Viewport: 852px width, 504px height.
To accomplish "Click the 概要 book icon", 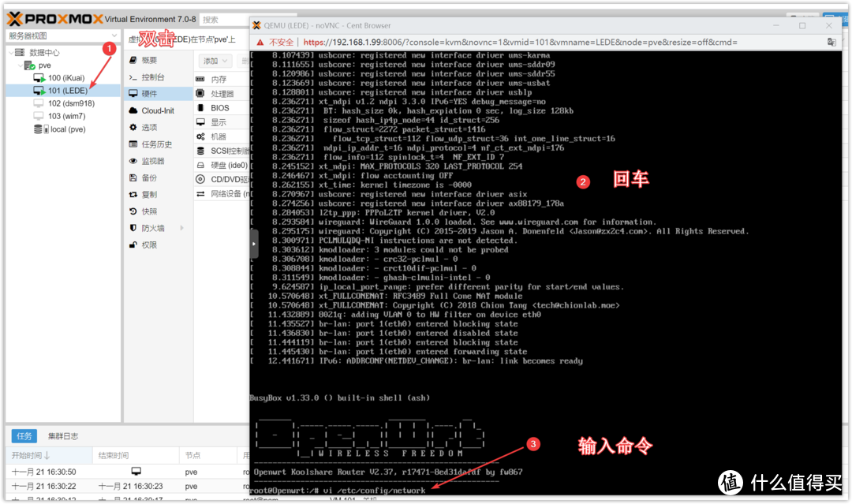I will point(133,60).
